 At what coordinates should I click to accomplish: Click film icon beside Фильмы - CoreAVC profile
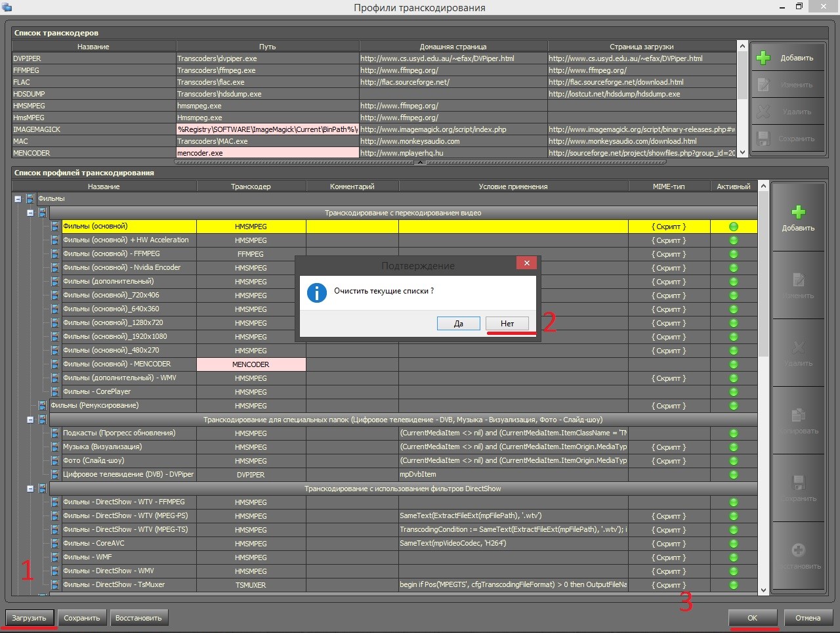(55, 544)
